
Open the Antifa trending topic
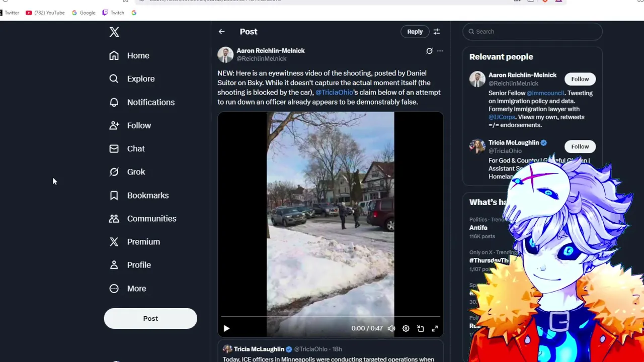[478, 228]
